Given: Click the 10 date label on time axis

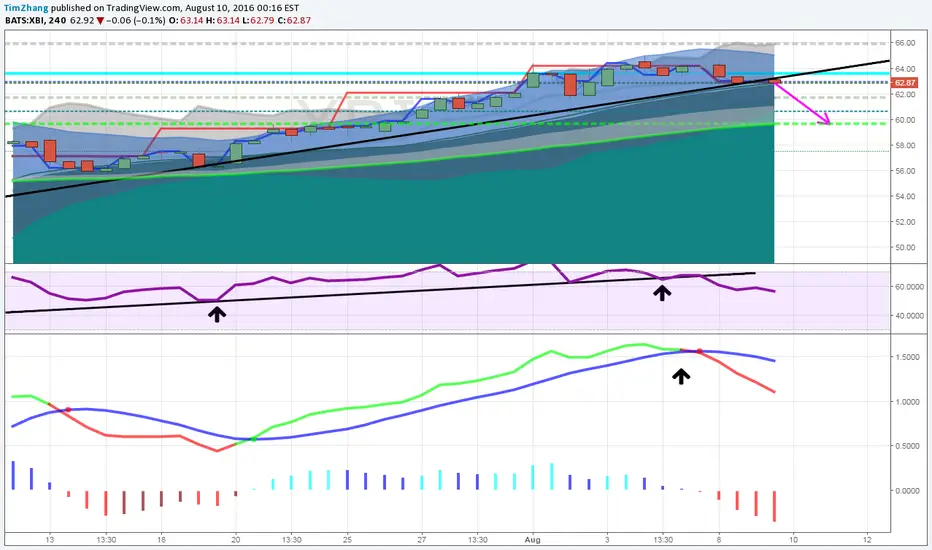Looking at the screenshot, I should [793, 540].
